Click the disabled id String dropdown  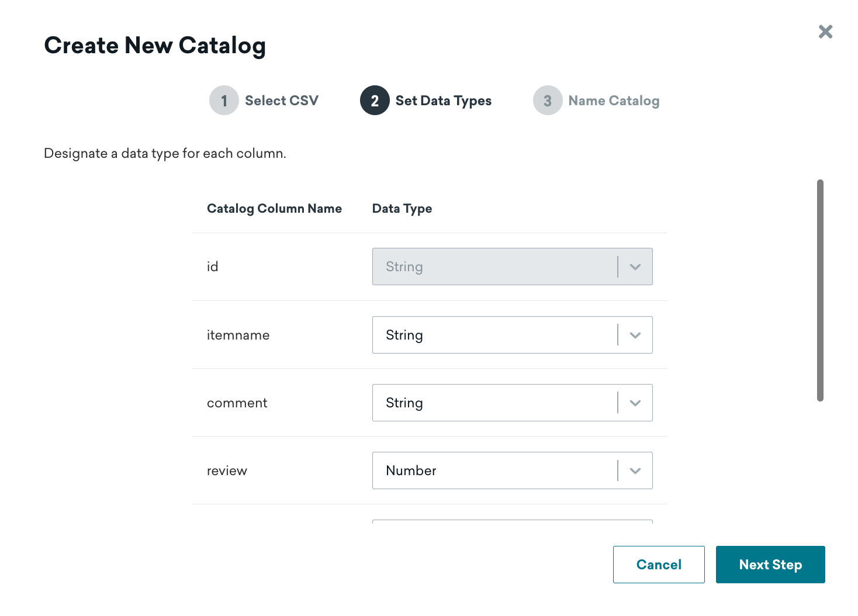pyautogui.click(x=512, y=267)
